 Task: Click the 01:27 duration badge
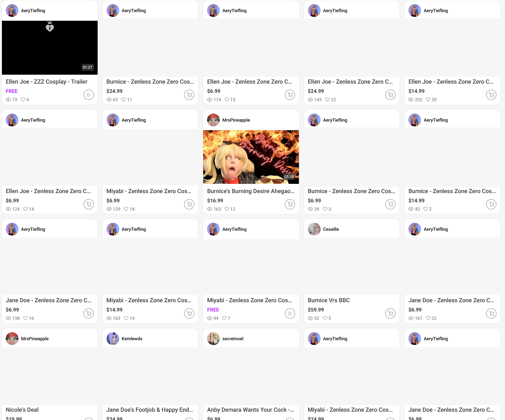(87, 67)
